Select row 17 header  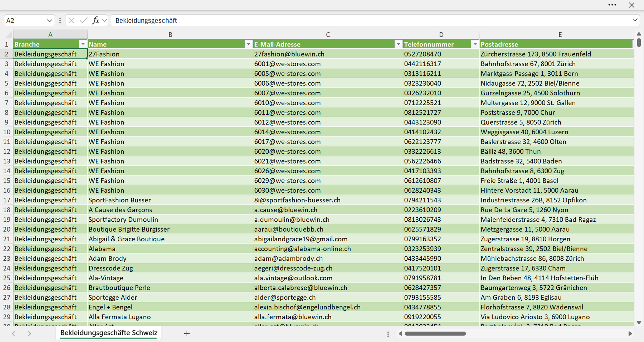click(x=7, y=200)
